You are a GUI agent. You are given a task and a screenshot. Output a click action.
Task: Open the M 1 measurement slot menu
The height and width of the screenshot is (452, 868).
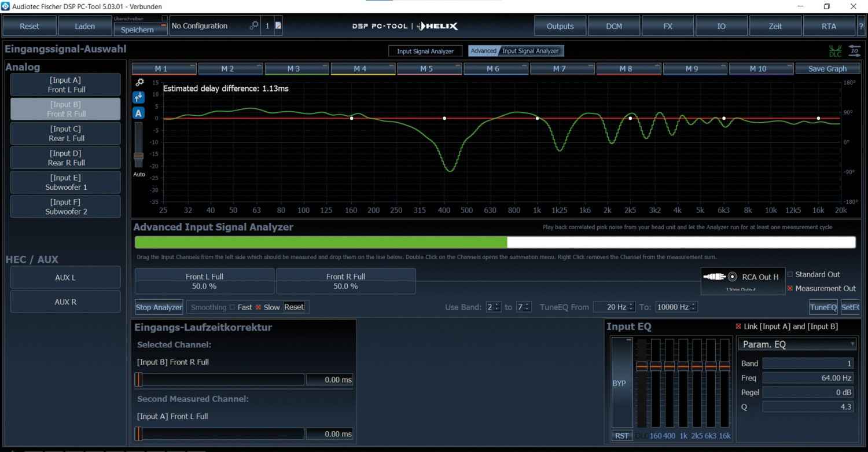164,69
